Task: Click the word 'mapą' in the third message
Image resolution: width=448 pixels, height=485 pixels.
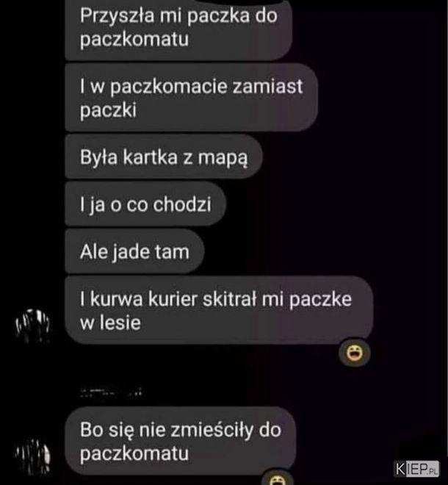Action: (223, 158)
